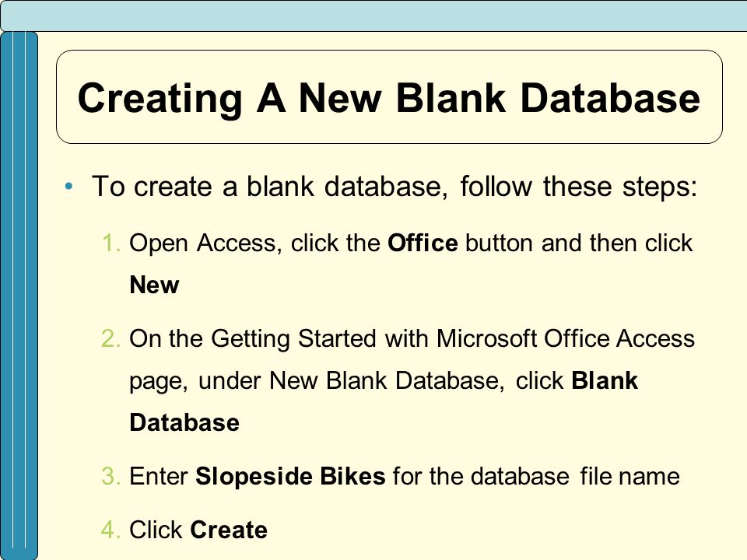Click the bold word 'Blank' in step 2
747x560 pixels.
pos(605,380)
